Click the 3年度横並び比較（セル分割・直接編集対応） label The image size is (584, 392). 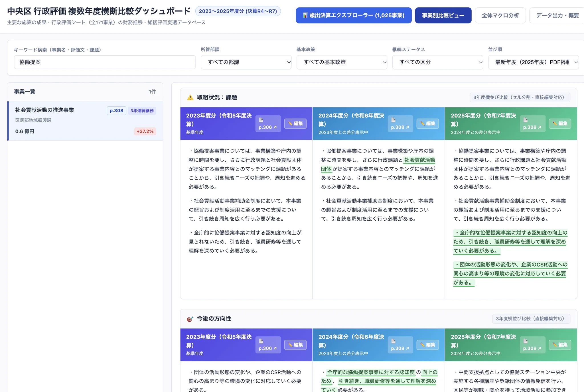(x=520, y=98)
